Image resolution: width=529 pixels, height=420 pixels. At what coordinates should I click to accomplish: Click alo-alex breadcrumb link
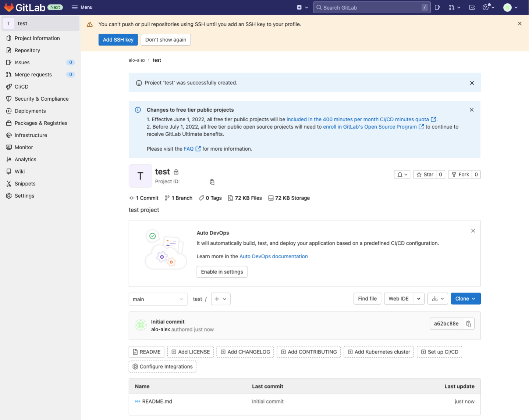pyautogui.click(x=137, y=60)
